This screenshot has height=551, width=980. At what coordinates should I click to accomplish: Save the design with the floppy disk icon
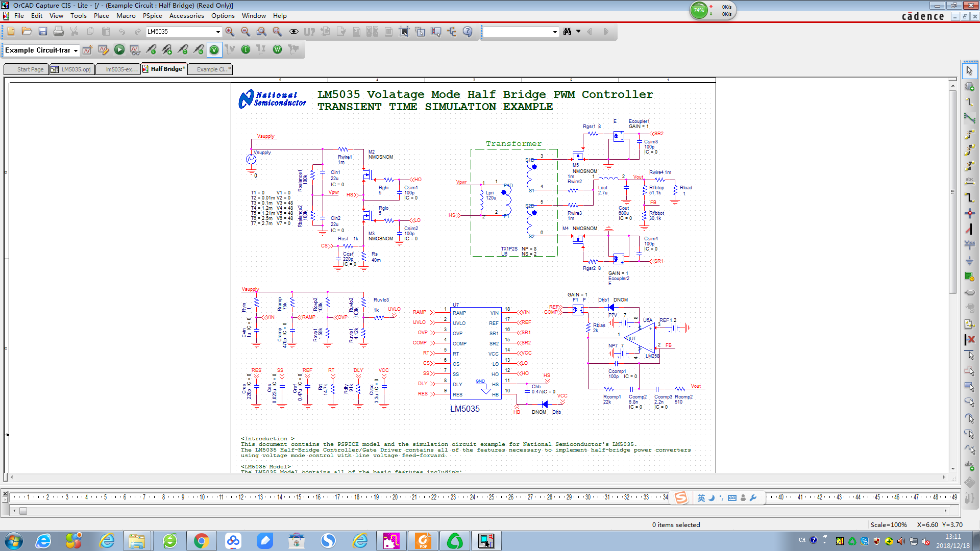tap(43, 32)
